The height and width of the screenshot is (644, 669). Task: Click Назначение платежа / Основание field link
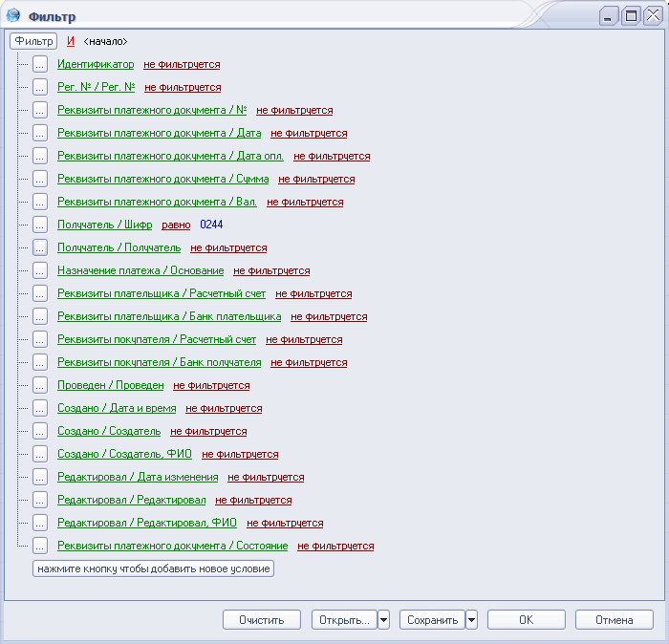click(x=140, y=270)
